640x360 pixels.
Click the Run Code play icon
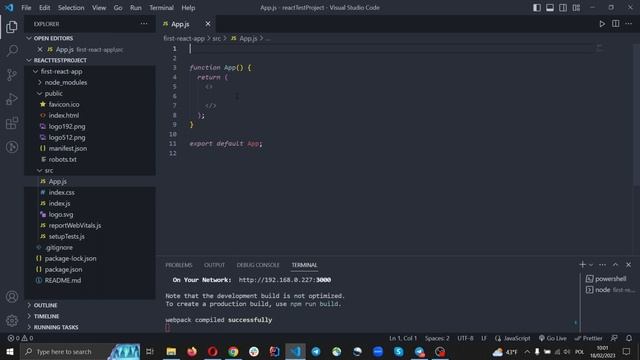[x=602, y=24]
